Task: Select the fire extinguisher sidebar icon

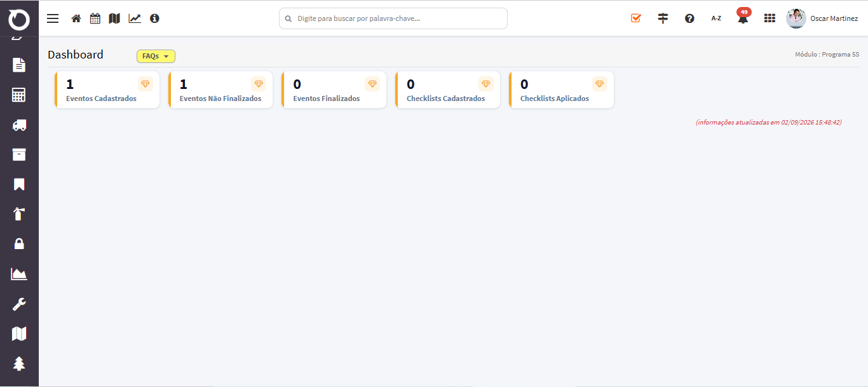Action: (19, 214)
